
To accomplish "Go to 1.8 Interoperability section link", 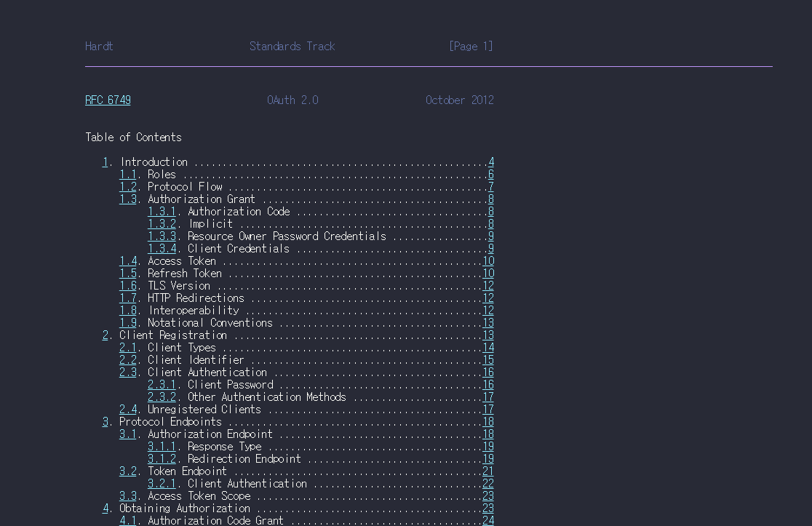I will click(128, 311).
